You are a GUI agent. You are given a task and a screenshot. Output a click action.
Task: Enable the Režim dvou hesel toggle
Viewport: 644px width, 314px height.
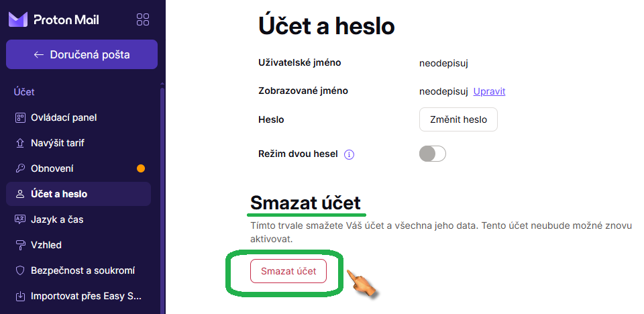tap(432, 154)
